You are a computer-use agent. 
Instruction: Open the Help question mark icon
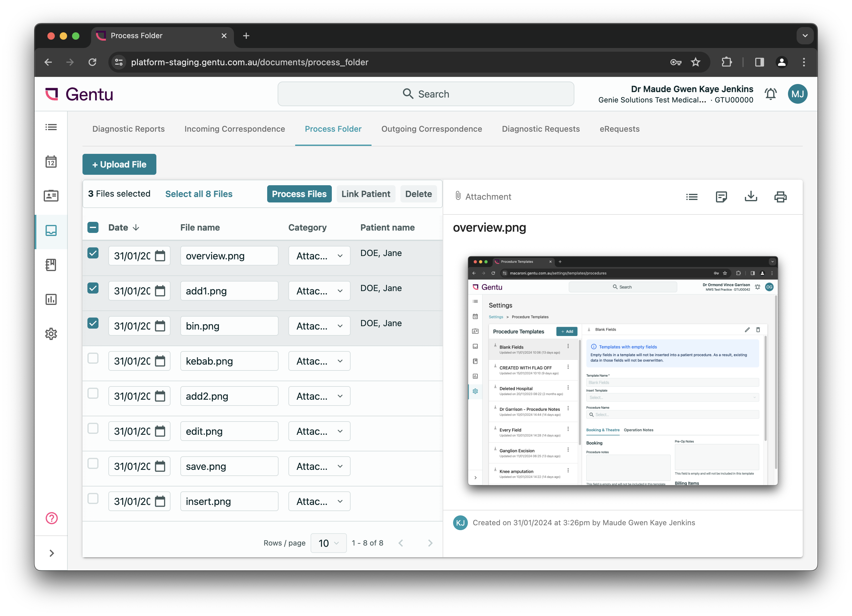[51, 518]
